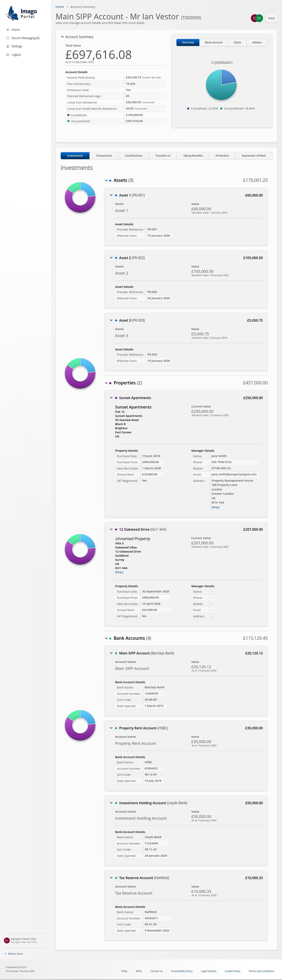282x980 pixels.
Task: Click the Home breadcrumb link
Action: (x=60, y=7)
